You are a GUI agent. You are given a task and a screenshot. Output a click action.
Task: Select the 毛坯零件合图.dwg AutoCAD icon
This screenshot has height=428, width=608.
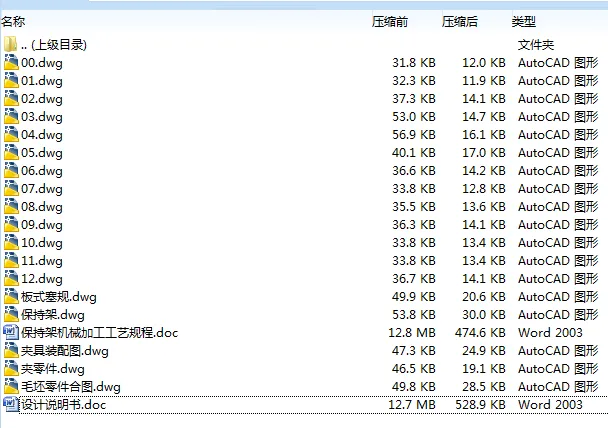11,387
